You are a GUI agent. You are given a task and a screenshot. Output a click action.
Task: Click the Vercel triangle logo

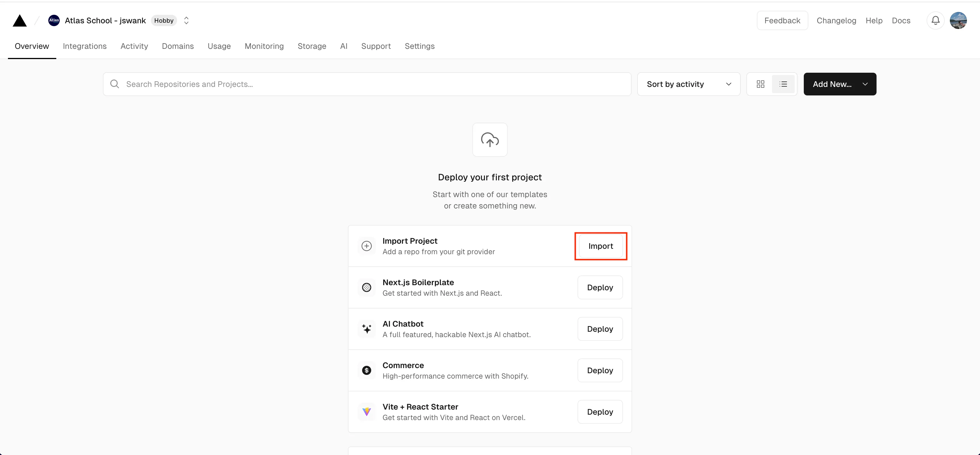(20, 20)
